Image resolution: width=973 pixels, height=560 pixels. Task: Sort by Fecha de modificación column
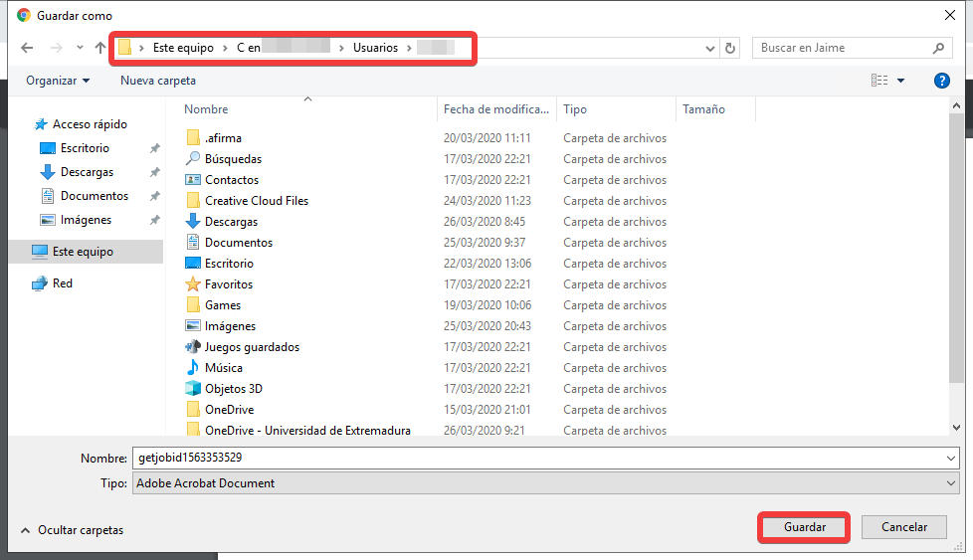(495, 109)
